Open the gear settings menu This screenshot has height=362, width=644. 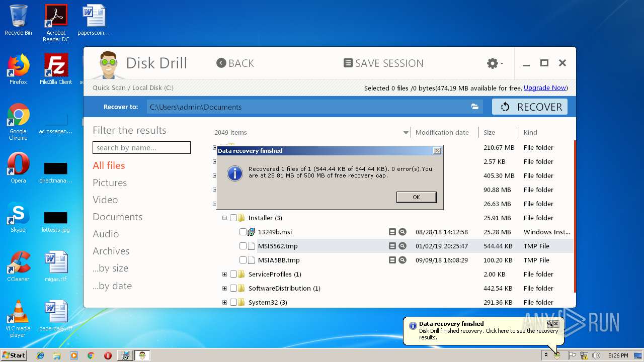pos(495,63)
